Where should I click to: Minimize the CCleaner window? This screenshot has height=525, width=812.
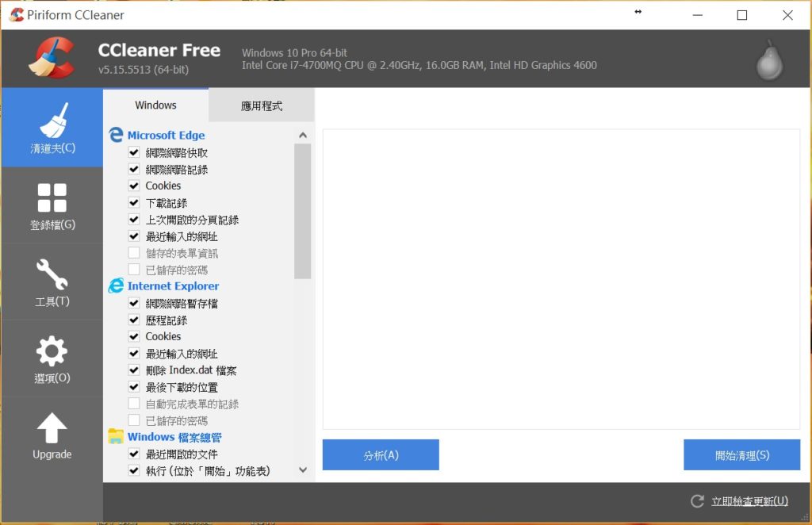pyautogui.click(x=698, y=15)
